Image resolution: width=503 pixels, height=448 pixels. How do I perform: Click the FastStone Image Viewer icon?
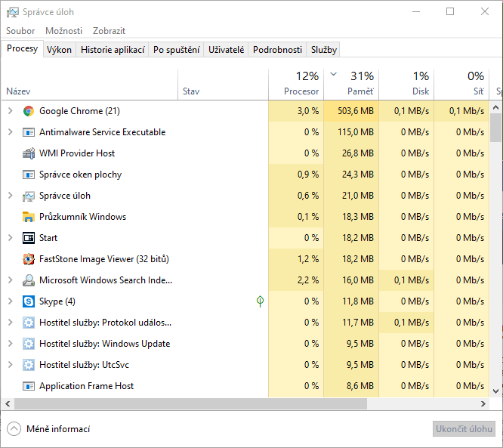pos(29,259)
